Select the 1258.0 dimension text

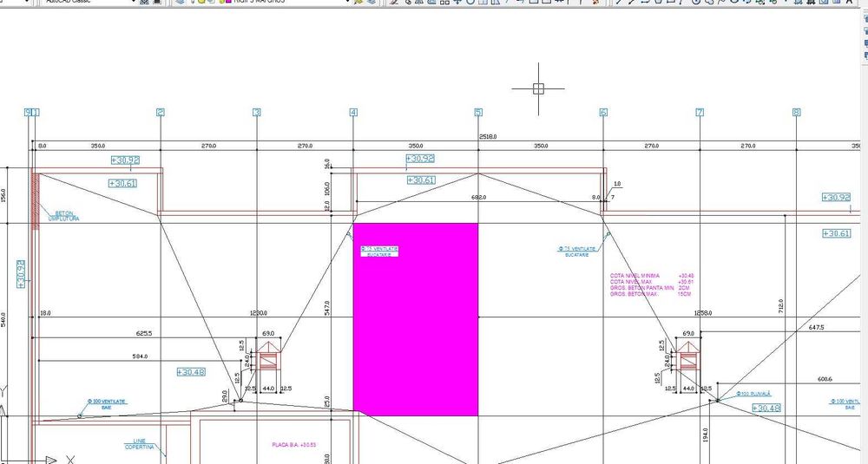(x=703, y=313)
